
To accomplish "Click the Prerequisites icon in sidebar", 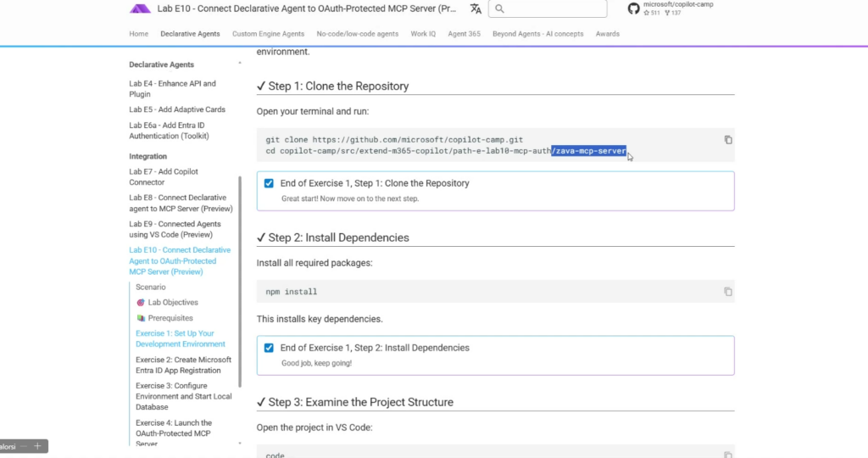I will pyautogui.click(x=141, y=318).
